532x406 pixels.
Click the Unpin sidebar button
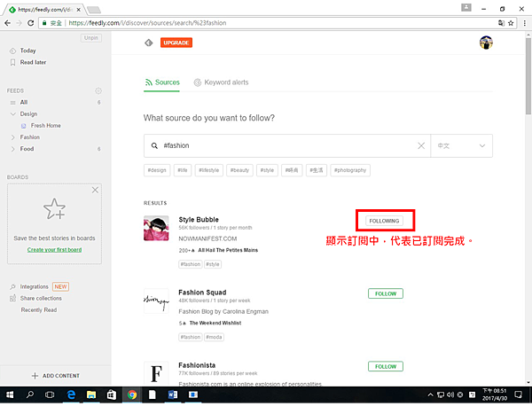click(91, 37)
